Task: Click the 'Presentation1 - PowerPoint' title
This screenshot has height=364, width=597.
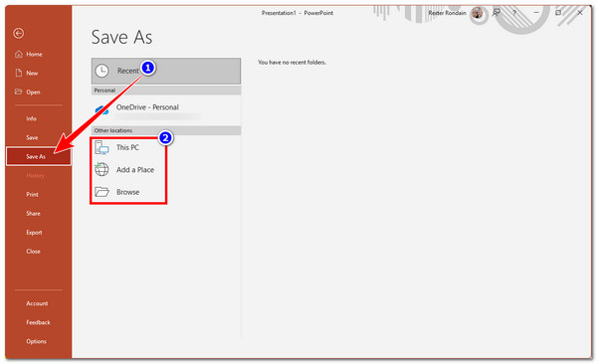Action: click(298, 13)
